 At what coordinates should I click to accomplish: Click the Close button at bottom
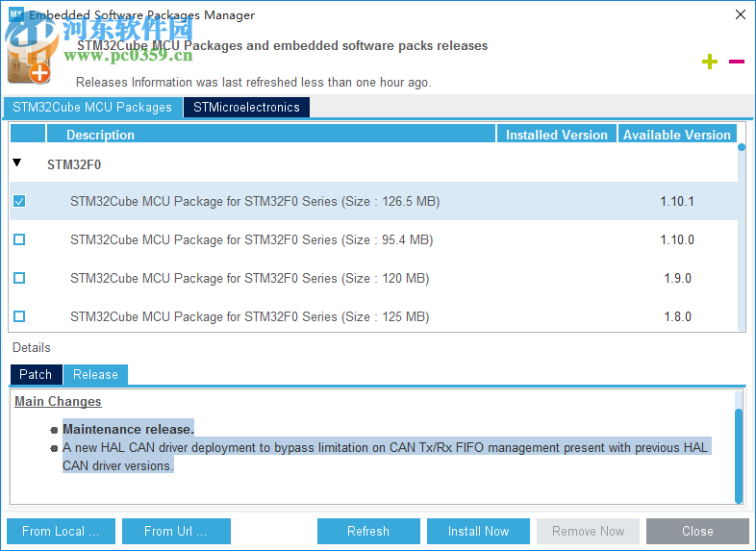(x=697, y=531)
